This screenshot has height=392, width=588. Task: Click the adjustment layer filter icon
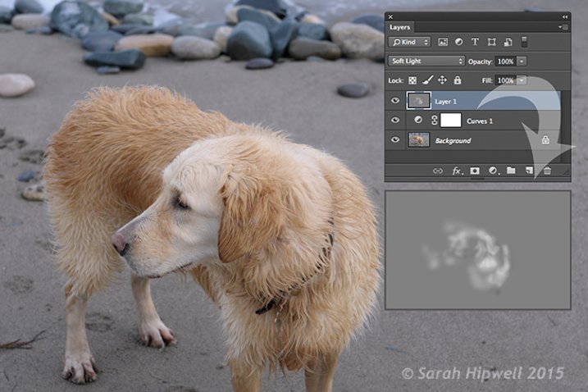point(459,42)
